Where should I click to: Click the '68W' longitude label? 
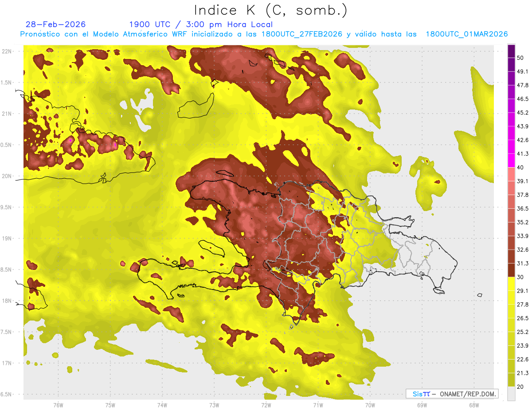473,405
